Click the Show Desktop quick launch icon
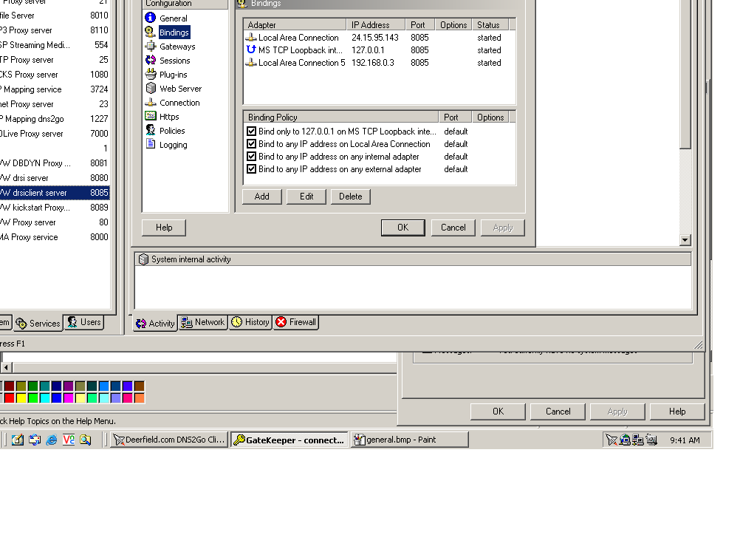The image size is (740, 560). click(18, 440)
